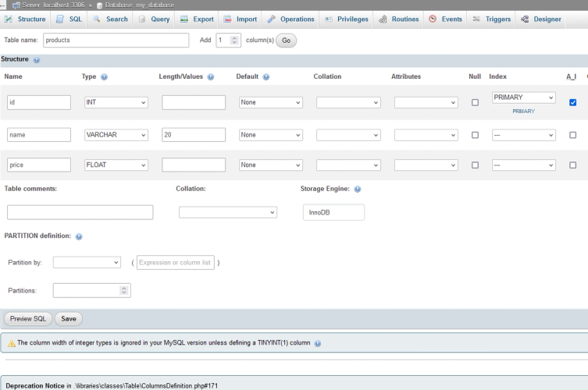Image resolution: width=588 pixels, height=390 pixels.
Task: Enable A_I checkbox for name column
Action: (x=572, y=135)
